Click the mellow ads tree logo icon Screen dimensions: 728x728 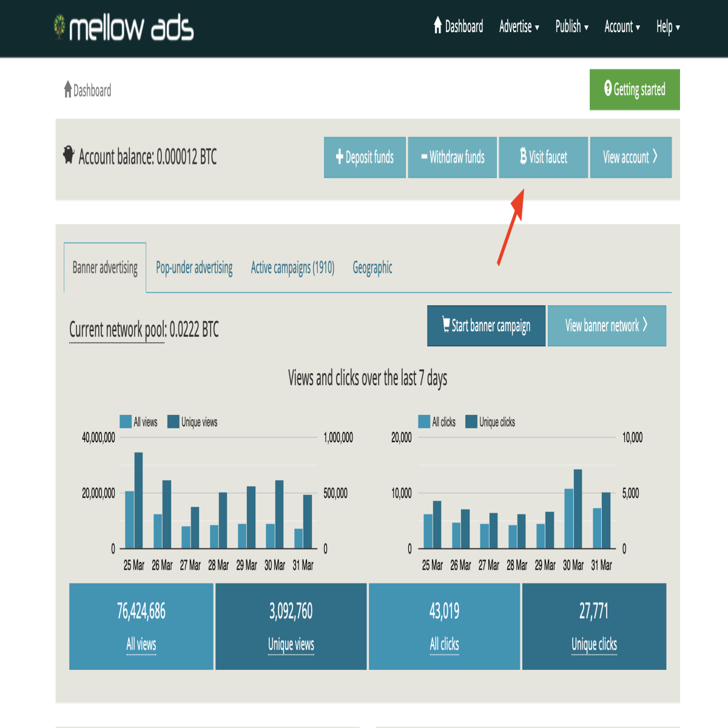[59, 27]
